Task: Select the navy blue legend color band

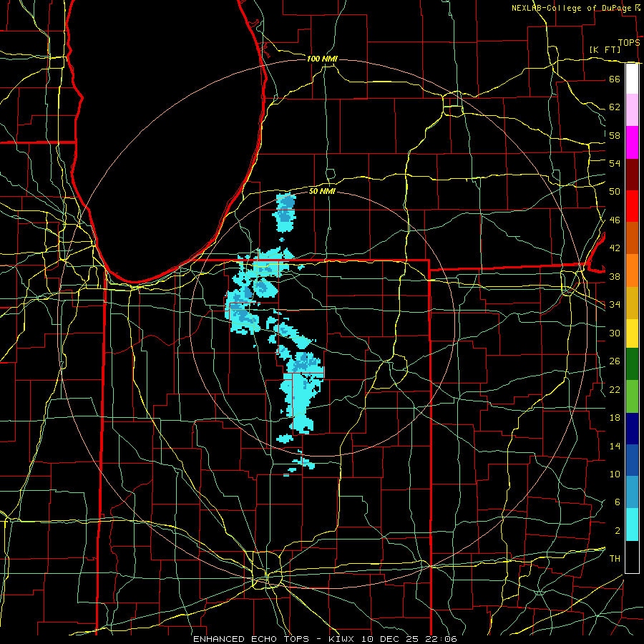Action: [x=632, y=429]
